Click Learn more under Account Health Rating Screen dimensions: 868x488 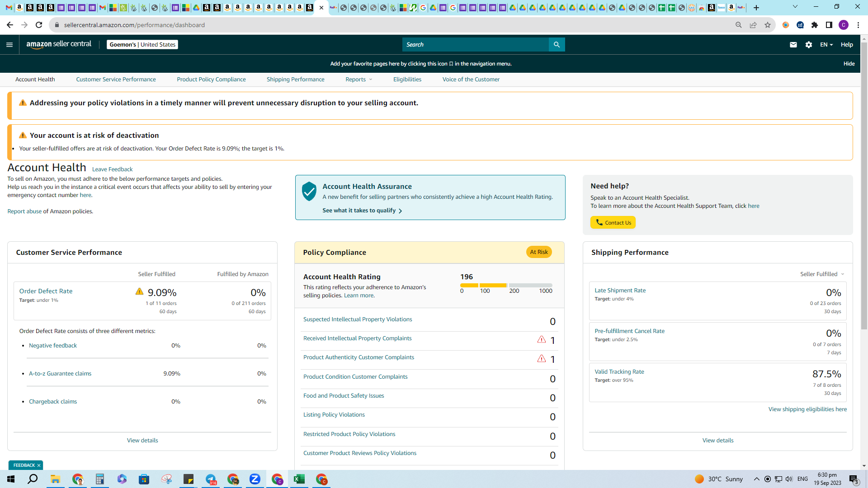tap(359, 295)
